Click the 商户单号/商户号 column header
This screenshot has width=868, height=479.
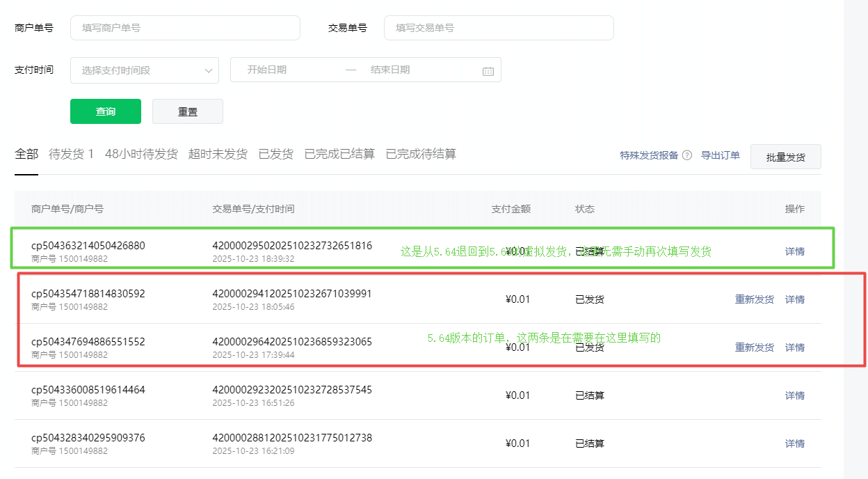point(67,209)
